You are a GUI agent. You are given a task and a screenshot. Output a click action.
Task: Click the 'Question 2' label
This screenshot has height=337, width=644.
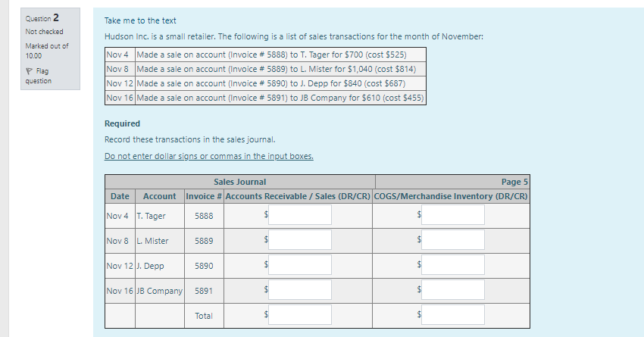coord(42,18)
